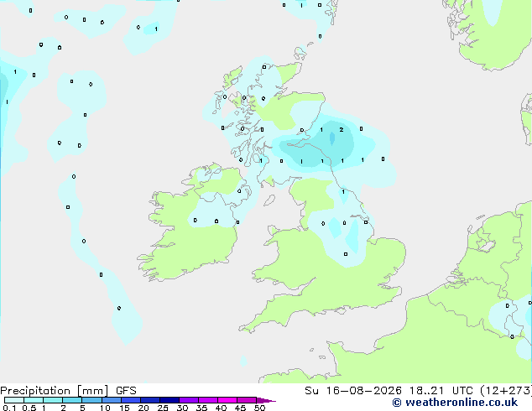Pick the 40–45 mm magenta legend box
532x411 pixels.
pos(227,400)
